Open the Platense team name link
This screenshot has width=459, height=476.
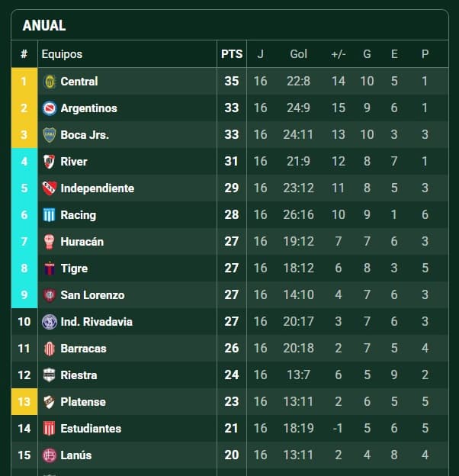point(83,402)
